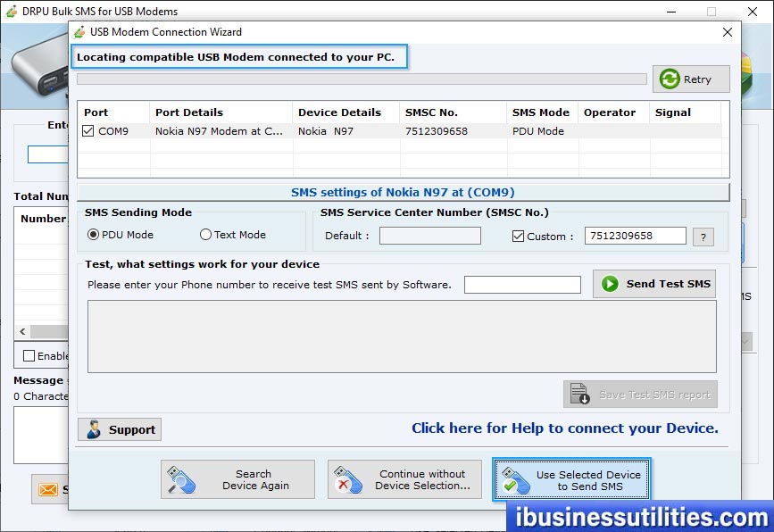Click Save Test SMS report button

coord(640,395)
